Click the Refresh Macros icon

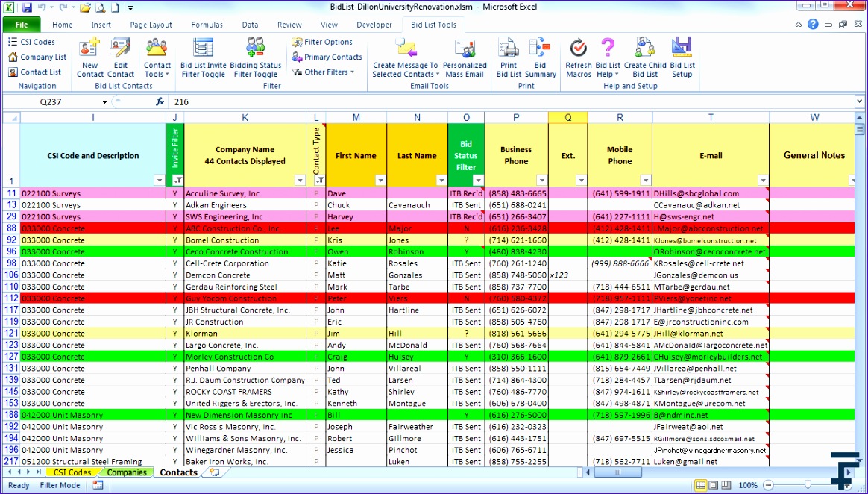[x=578, y=49]
